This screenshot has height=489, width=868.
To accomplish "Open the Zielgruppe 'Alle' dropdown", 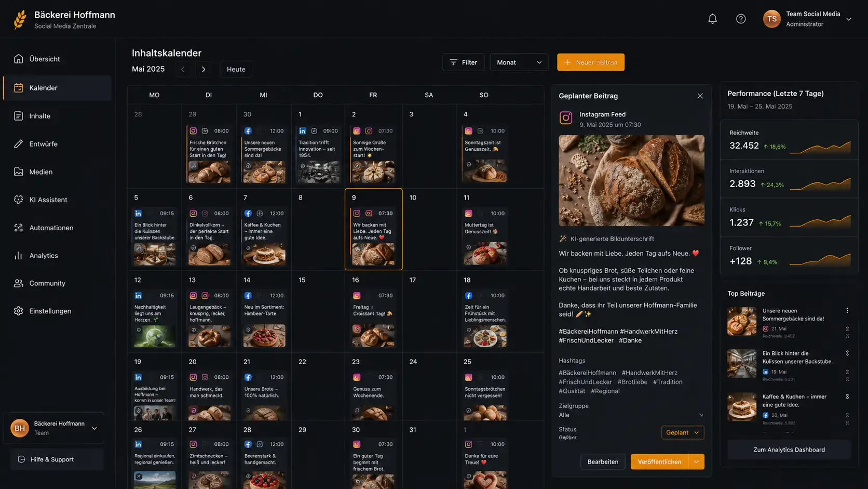I will click(x=631, y=415).
